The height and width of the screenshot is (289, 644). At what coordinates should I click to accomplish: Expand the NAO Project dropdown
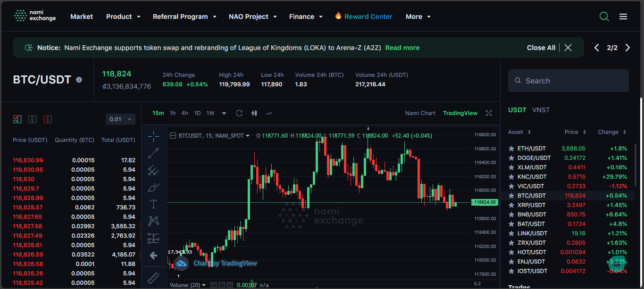[253, 17]
